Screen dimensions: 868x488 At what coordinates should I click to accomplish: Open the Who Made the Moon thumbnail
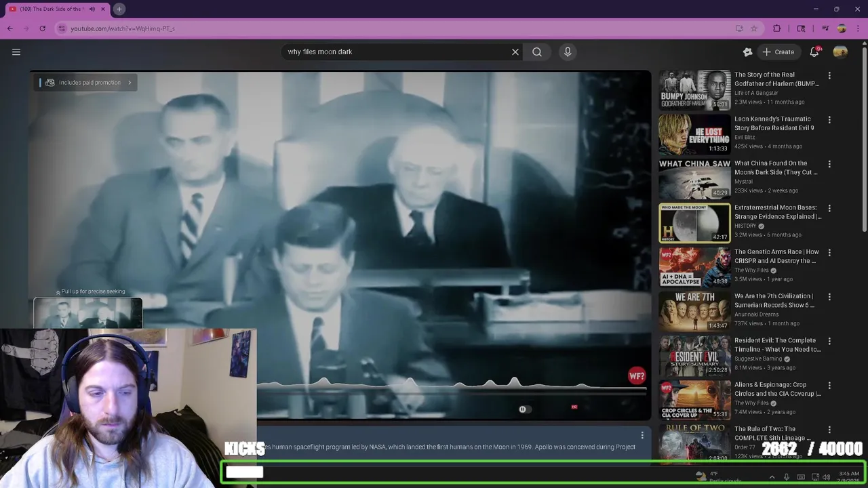[694, 223]
